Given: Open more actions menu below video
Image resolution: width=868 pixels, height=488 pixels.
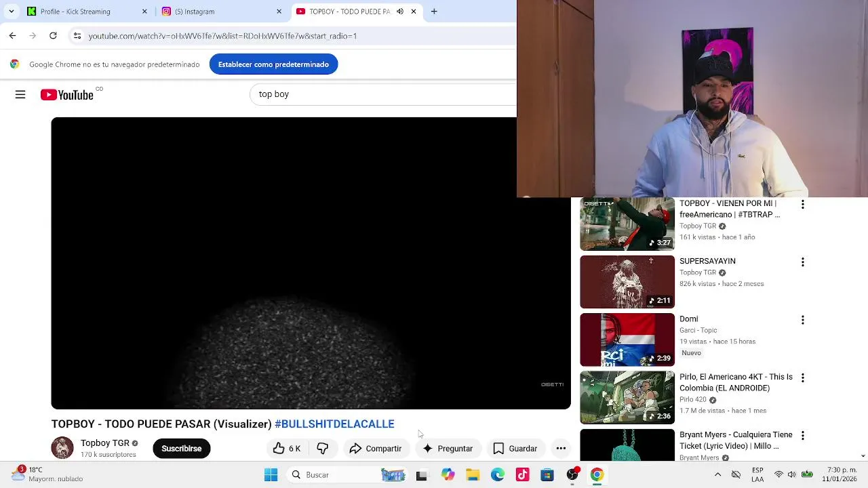Looking at the screenshot, I should coord(561,449).
